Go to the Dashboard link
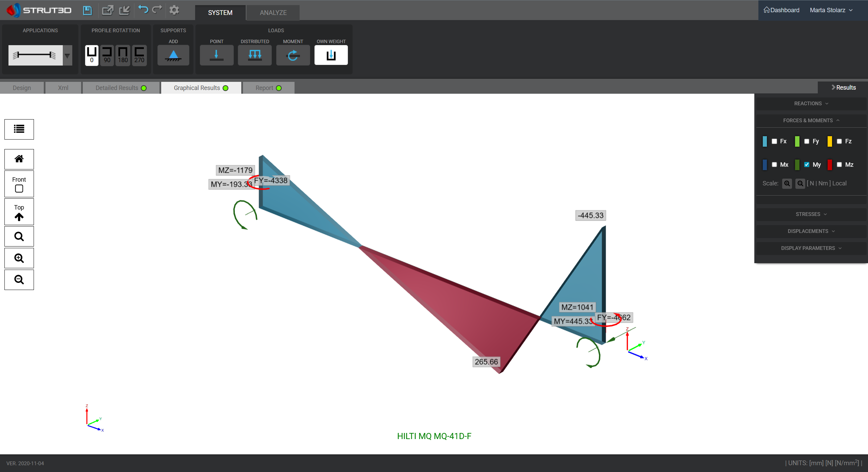The image size is (868, 472). pyautogui.click(x=781, y=10)
